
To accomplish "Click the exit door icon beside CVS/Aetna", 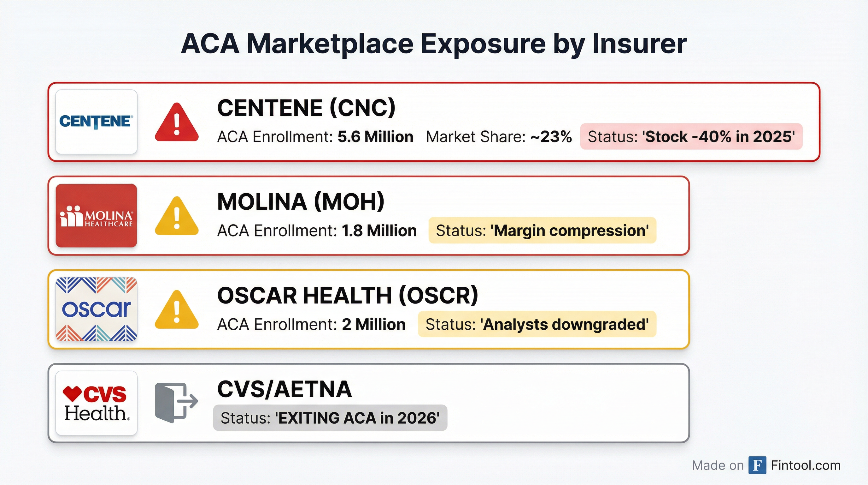I will point(176,403).
